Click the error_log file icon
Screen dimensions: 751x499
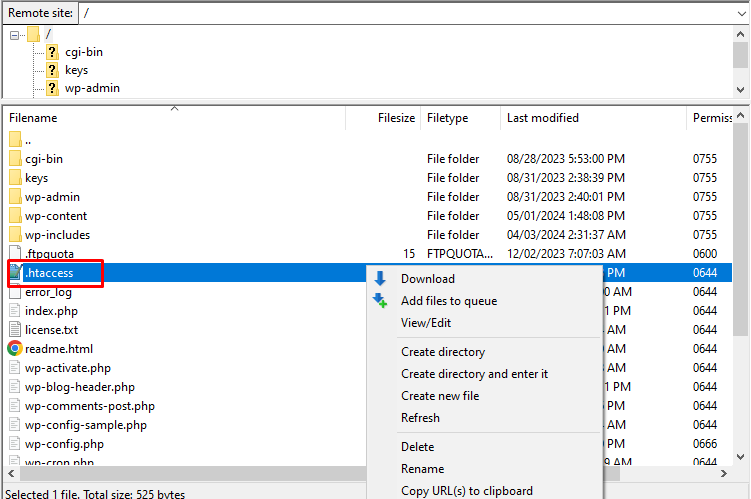click(15, 292)
